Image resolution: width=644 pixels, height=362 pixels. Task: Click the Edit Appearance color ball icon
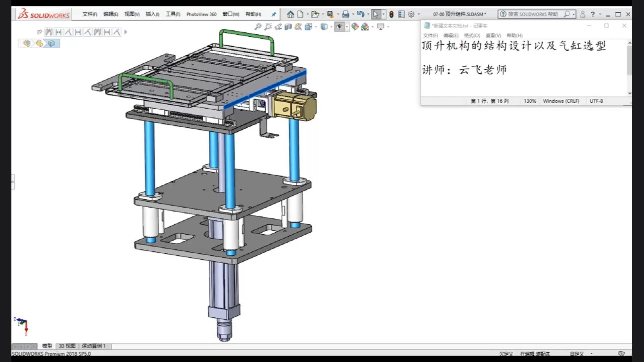(x=355, y=26)
